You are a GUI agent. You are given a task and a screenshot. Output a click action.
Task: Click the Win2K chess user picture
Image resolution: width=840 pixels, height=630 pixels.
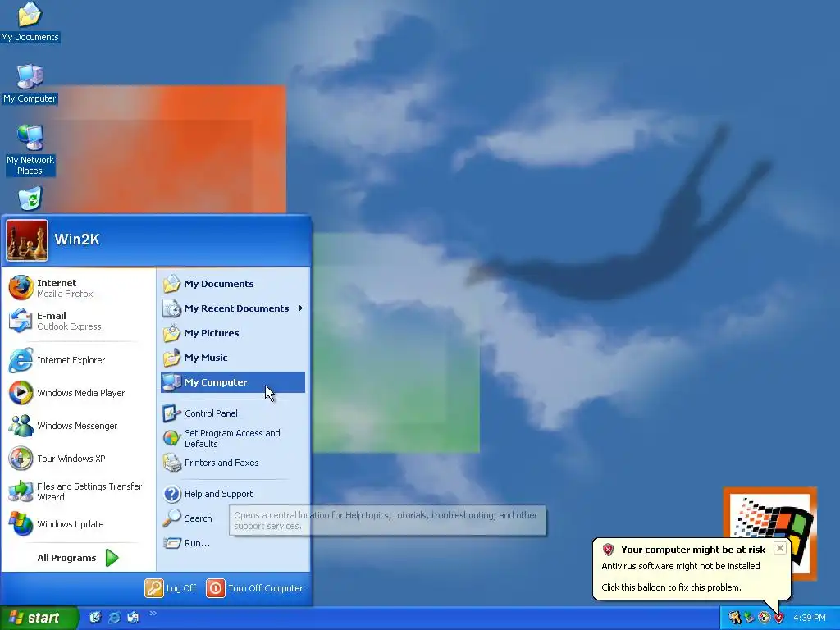(27, 240)
